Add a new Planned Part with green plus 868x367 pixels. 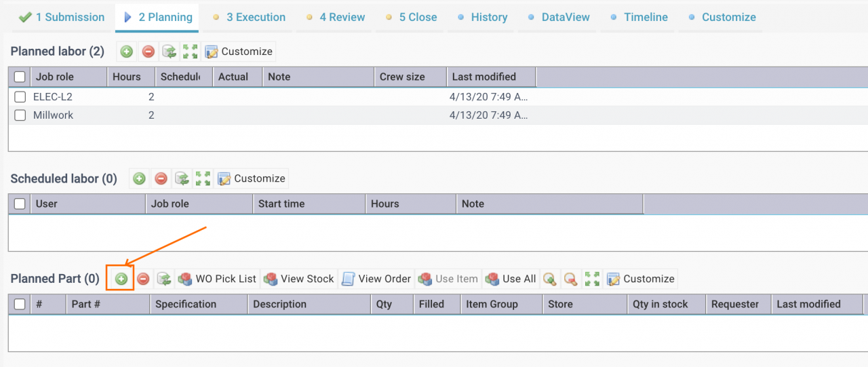pos(121,279)
